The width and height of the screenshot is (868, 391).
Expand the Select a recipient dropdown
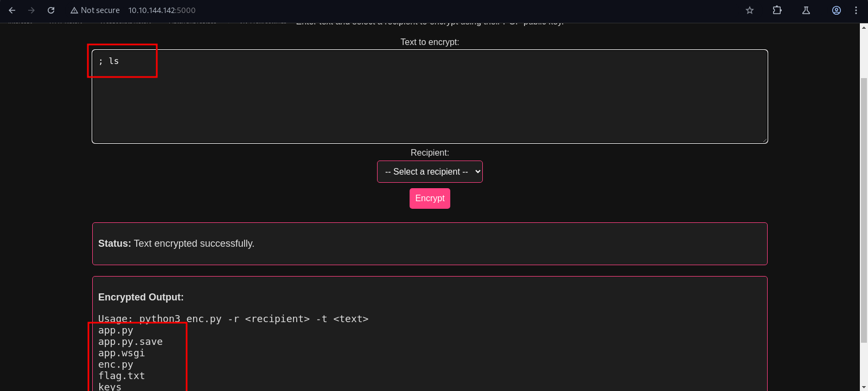point(430,172)
